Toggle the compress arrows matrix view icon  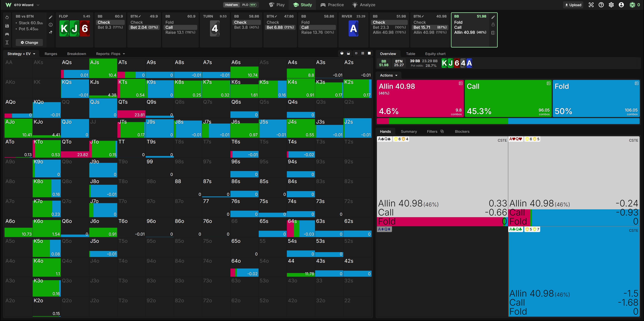(x=356, y=53)
